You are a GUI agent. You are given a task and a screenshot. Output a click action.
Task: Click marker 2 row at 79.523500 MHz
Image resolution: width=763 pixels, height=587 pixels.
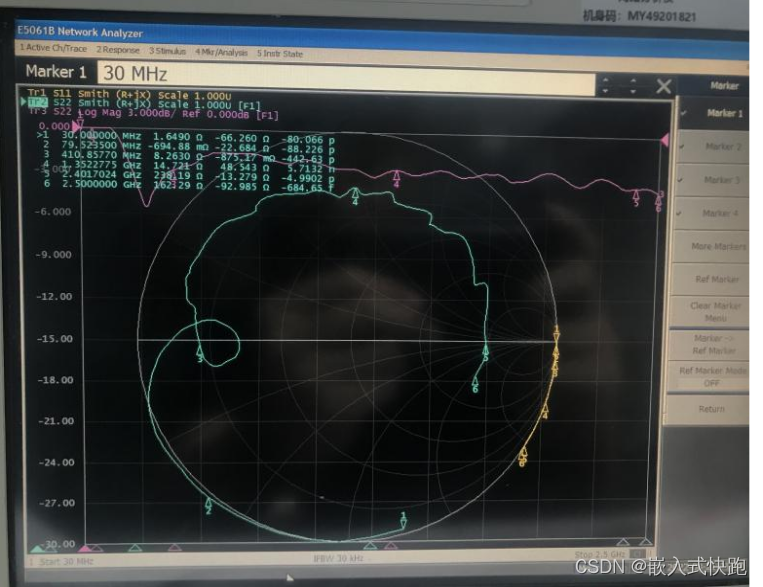[x=188, y=147]
